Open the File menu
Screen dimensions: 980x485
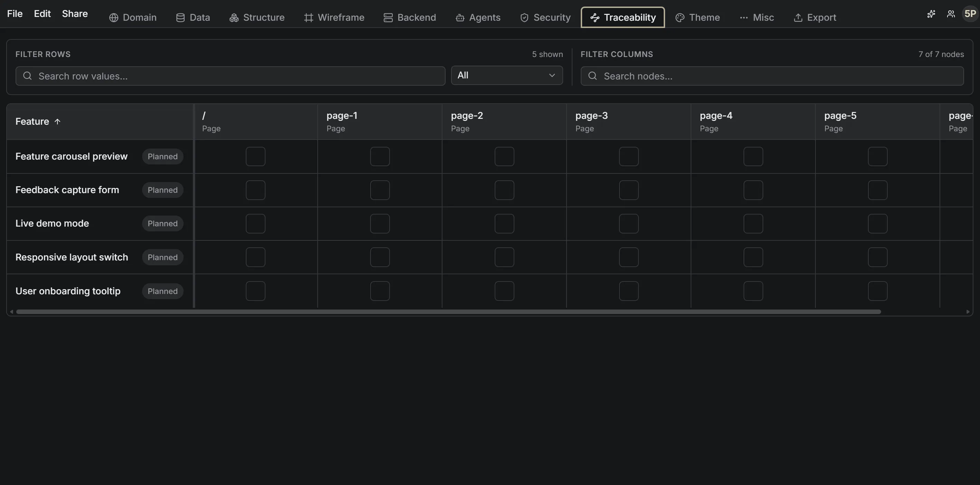pyautogui.click(x=15, y=14)
